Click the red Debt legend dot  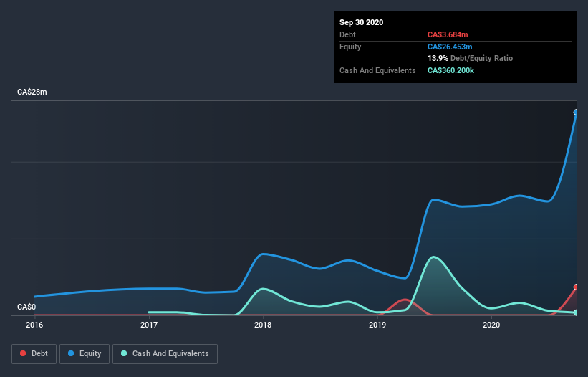pyautogui.click(x=23, y=353)
